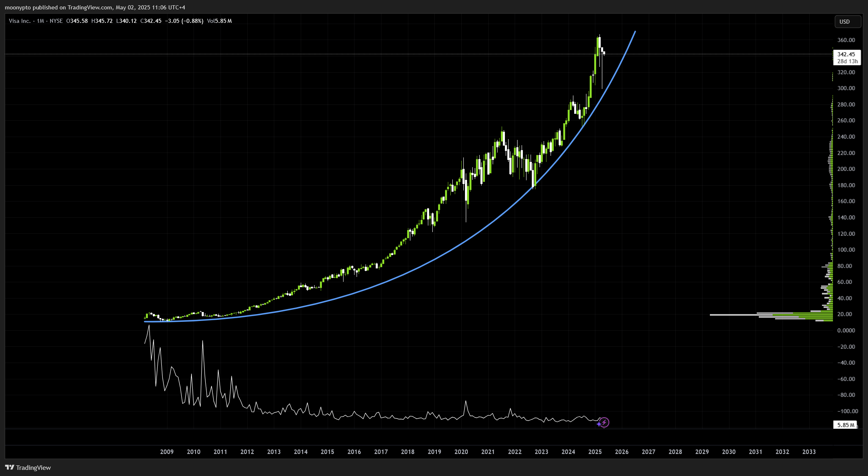Click the 2012 year on time axis
The width and height of the screenshot is (868, 476).
point(247,452)
